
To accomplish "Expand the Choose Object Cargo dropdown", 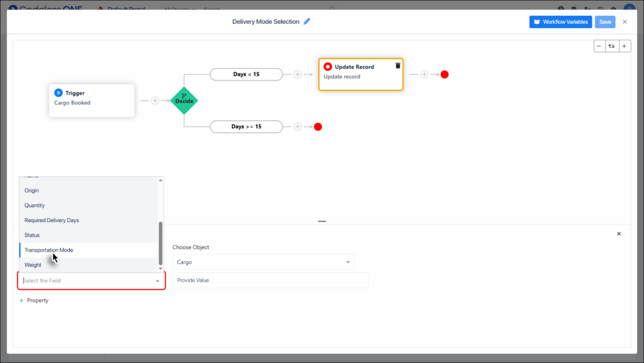I will tap(263, 262).
